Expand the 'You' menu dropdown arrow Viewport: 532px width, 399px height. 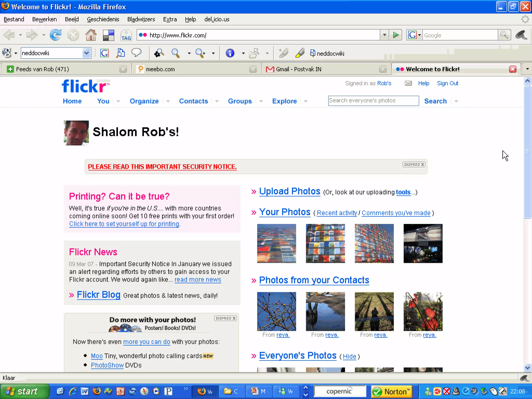point(118,101)
